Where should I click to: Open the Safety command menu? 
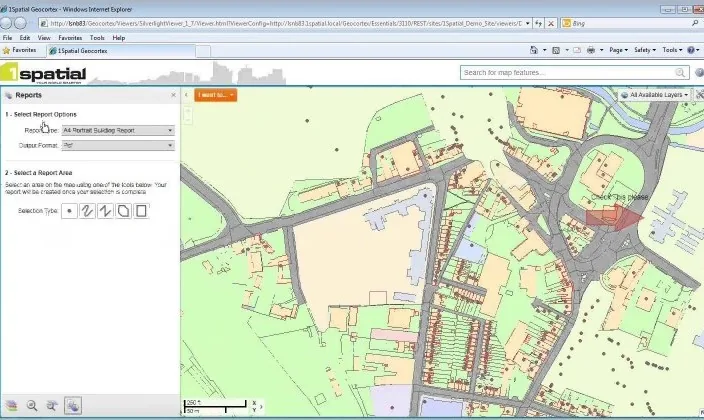645,50
